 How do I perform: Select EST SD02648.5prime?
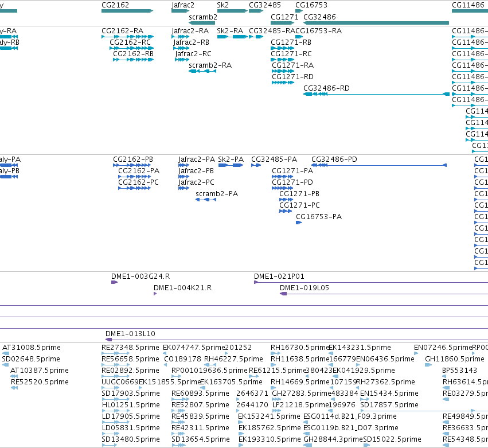pos(5,365)
